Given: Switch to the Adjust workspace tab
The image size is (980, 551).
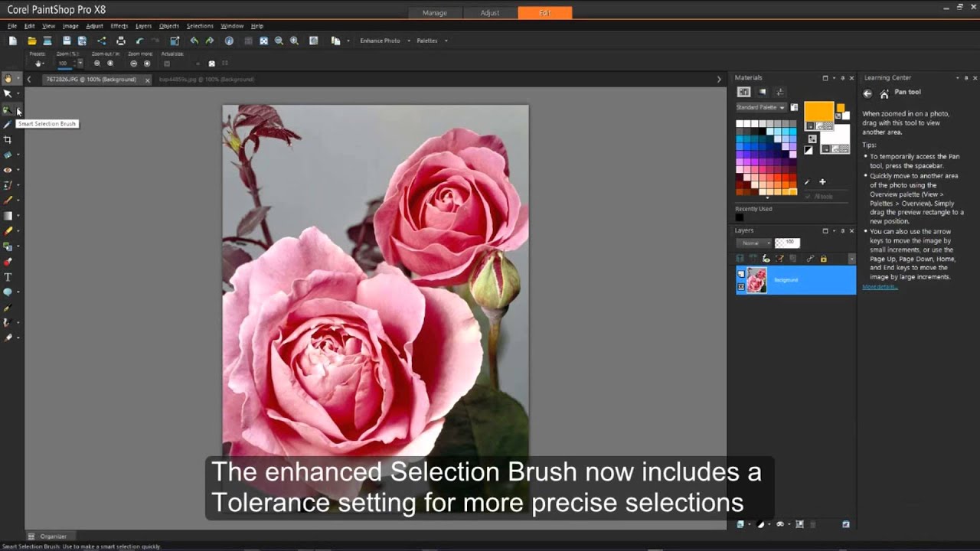Looking at the screenshot, I should click(x=490, y=13).
